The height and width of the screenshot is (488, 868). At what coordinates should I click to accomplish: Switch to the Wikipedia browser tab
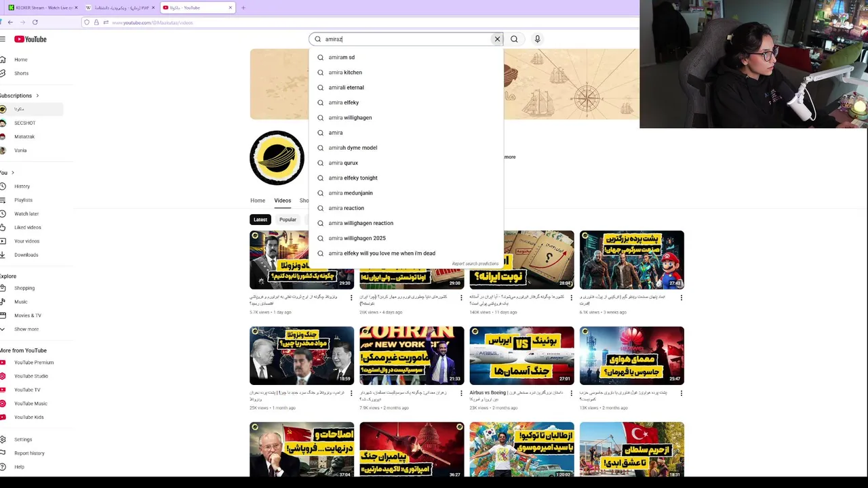click(120, 7)
